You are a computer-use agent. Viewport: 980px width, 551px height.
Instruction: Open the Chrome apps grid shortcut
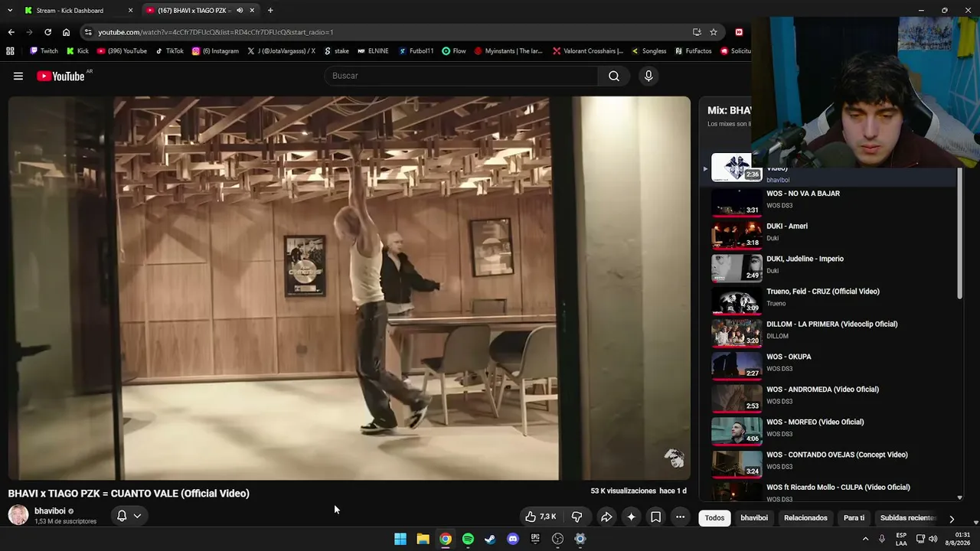click(x=10, y=51)
